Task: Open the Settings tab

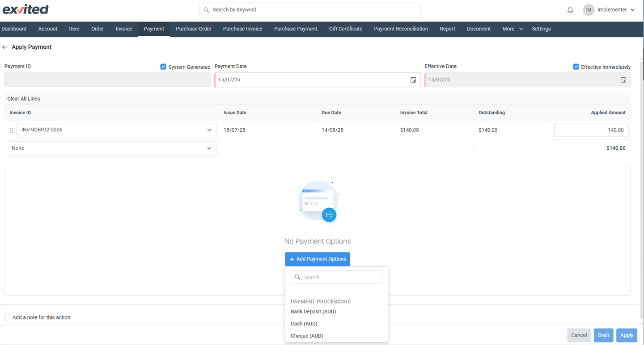Action: pos(541,29)
